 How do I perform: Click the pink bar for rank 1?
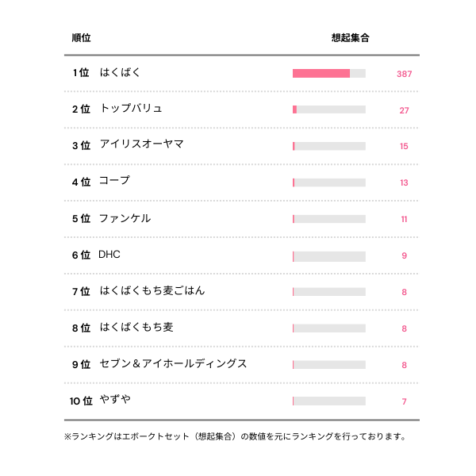pos(321,74)
